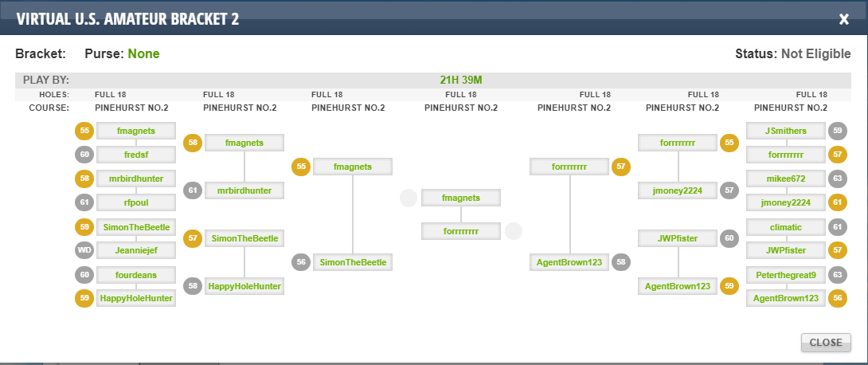Open SimonTheBeetle semifinal entry with score 56
This screenshot has height=365, width=868.
click(354, 262)
